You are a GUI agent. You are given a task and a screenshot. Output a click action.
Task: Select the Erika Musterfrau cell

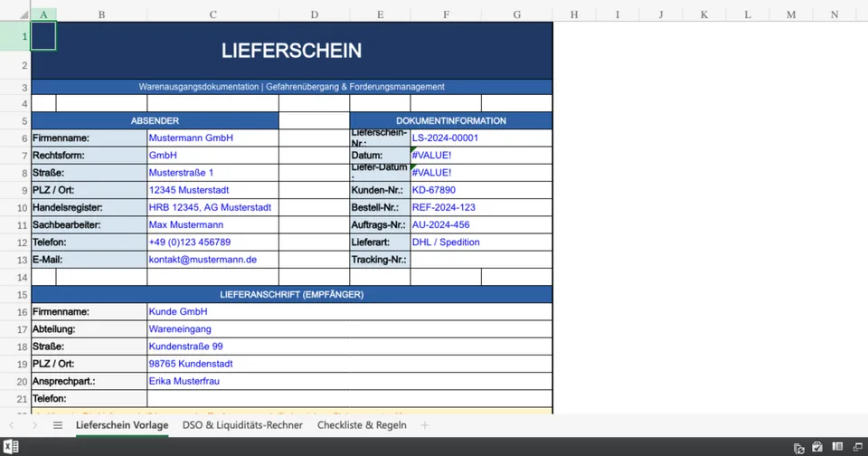tap(349, 381)
